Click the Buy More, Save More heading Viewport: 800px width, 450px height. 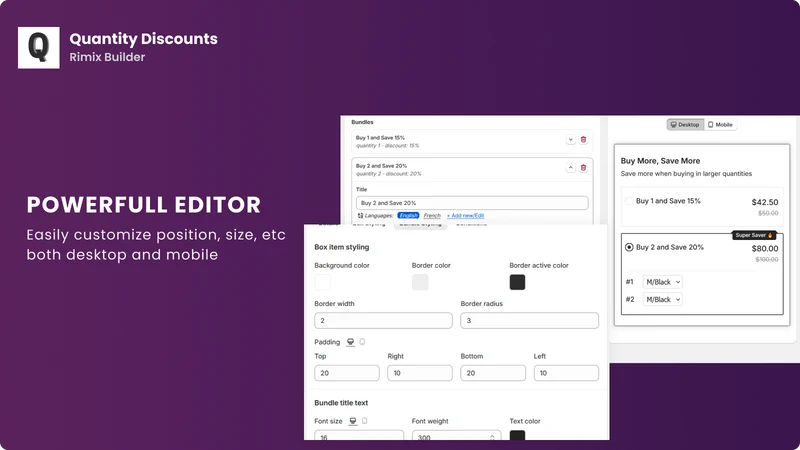(x=660, y=161)
